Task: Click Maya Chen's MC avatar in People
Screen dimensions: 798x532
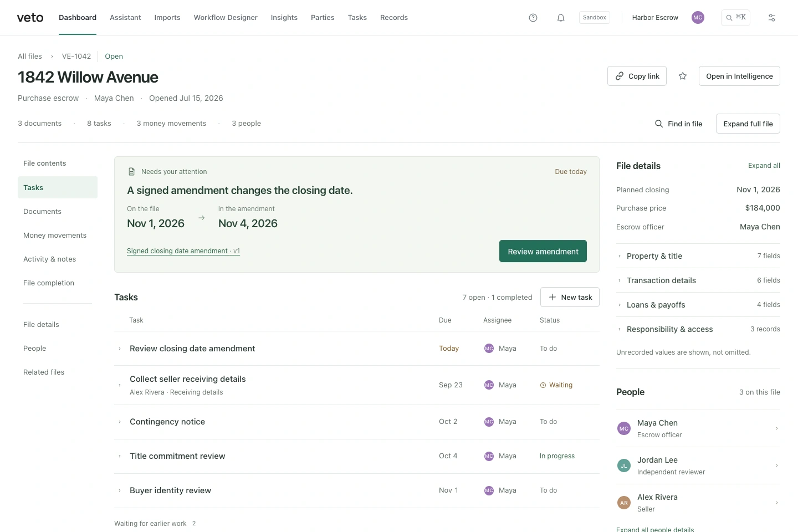Action: click(624, 428)
